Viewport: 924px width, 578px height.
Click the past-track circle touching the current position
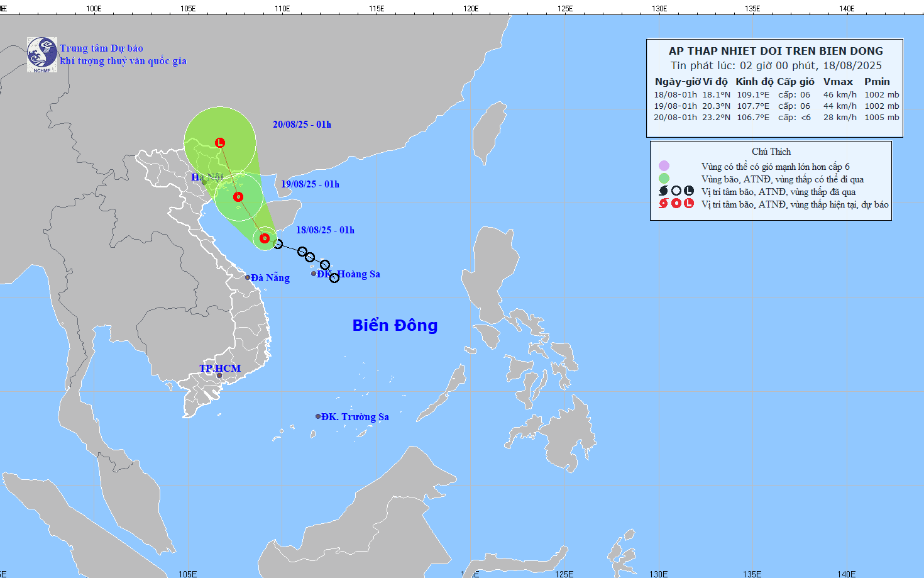tap(278, 244)
